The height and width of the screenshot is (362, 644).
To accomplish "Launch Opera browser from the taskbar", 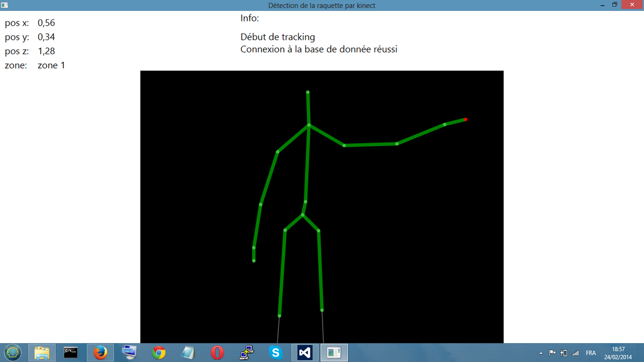I will [217, 352].
